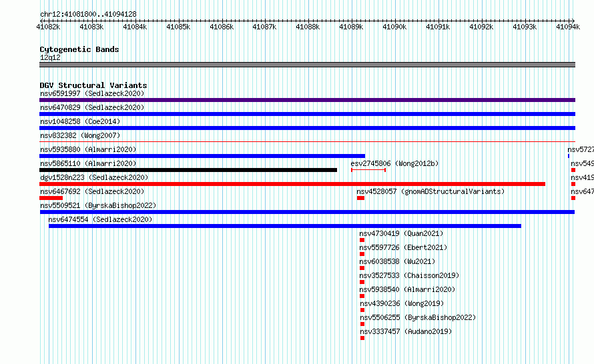
Task: Select the dark purple nsv6591997 variant bar
Action: pos(307,100)
